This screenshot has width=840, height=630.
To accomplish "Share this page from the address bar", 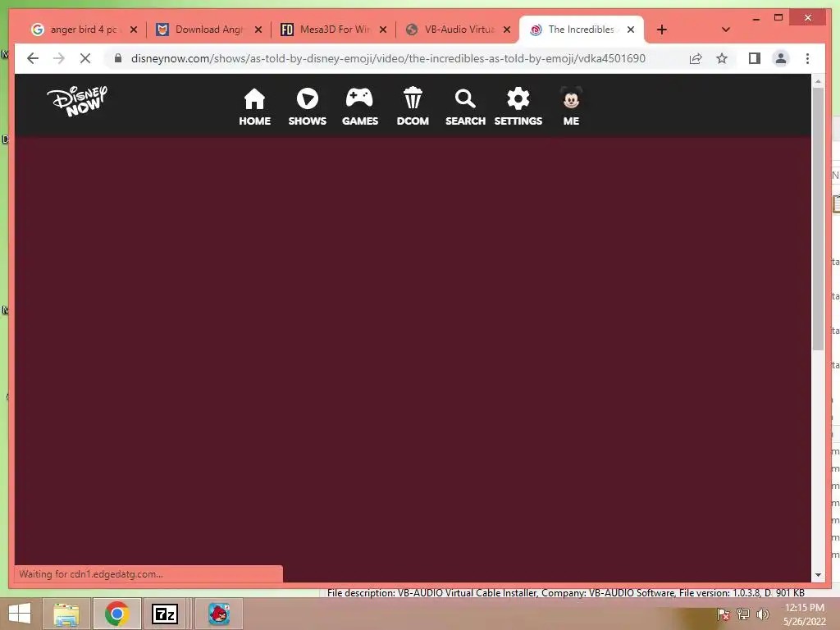I will pyautogui.click(x=696, y=58).
